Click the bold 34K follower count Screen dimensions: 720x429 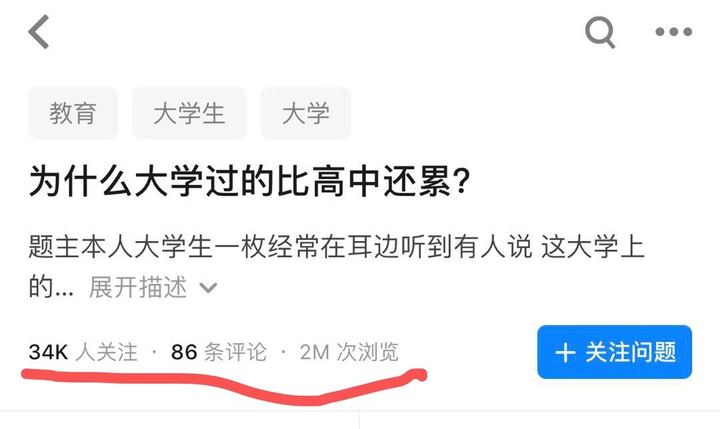coord(48,352)
